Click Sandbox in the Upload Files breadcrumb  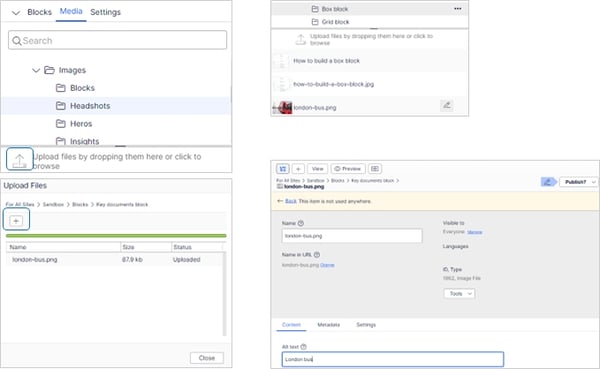click(x=53, y=204)
